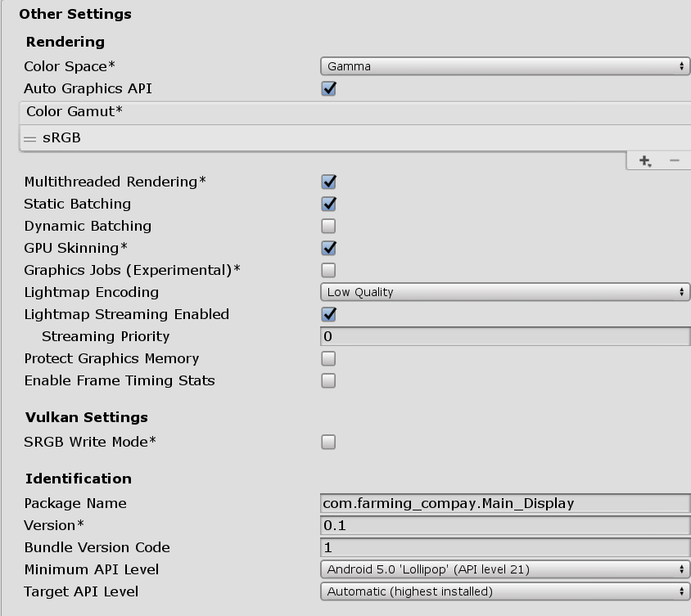Viewport: 691px width, 616px height.
Task: Select the sRGB color gamut entry
Action: tap(355, 138)
